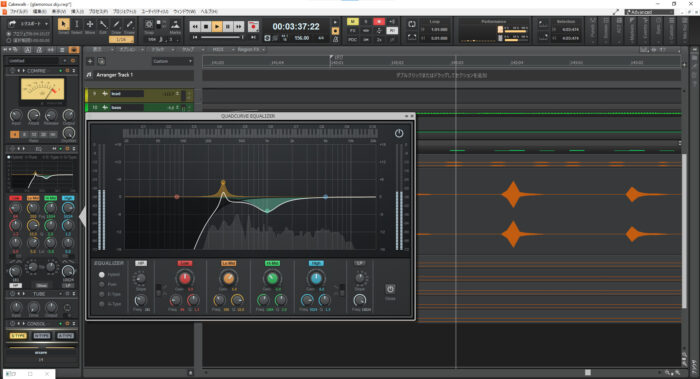The width and height of the screenshot is (700, 379).
Task: Open the Region FX track view menu
Action: pos(250,50)
